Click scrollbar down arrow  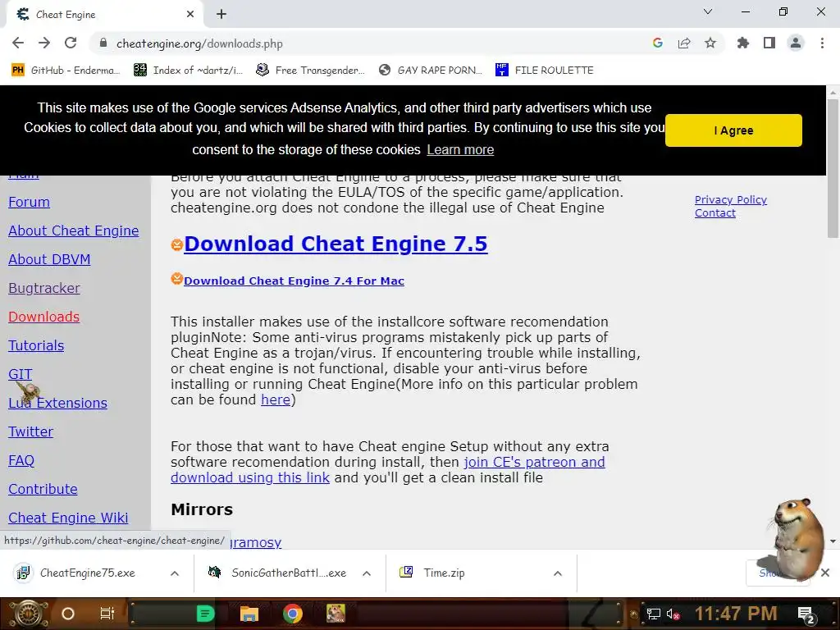833,541
